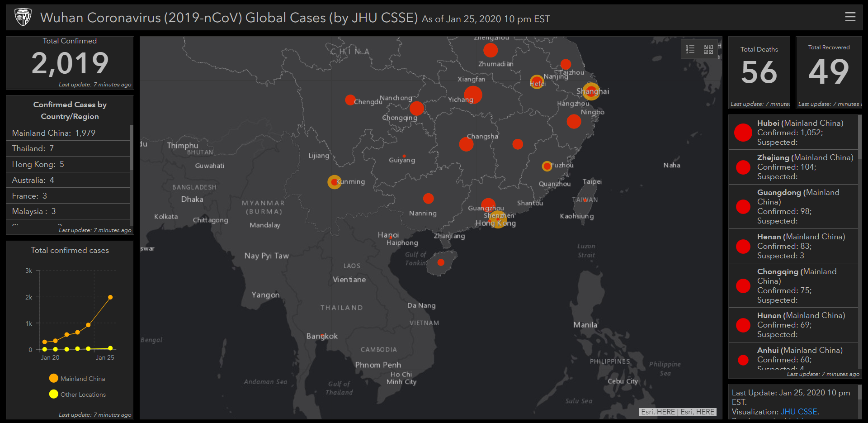Click the Chongqing province entry

pos(793,285)
